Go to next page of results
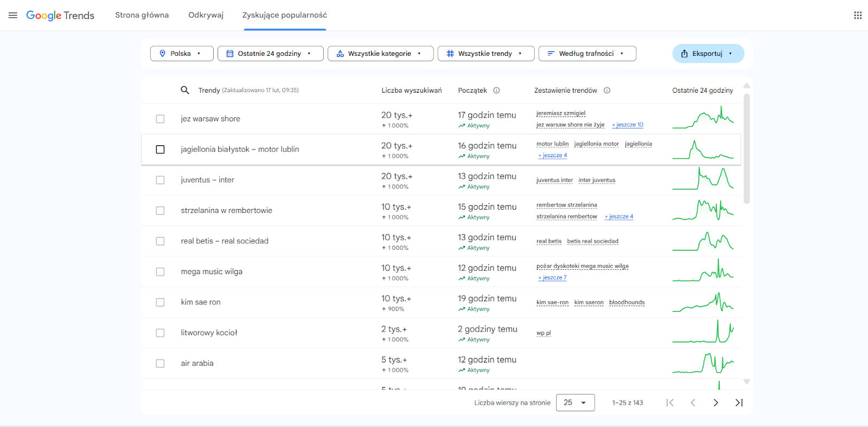868x427 pixels. pos(716,403)
